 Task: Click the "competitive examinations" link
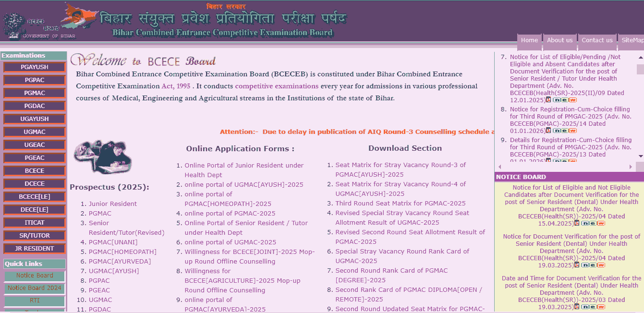[277, 86]
